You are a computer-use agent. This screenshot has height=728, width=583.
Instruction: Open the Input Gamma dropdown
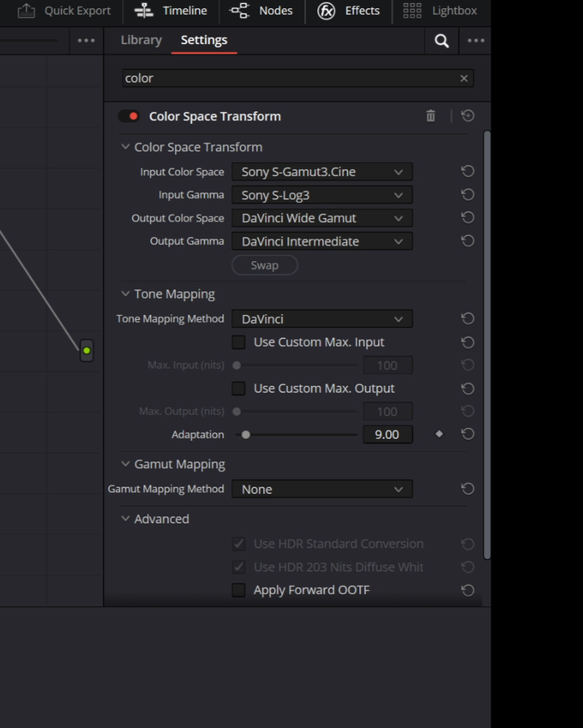[322, 195]
